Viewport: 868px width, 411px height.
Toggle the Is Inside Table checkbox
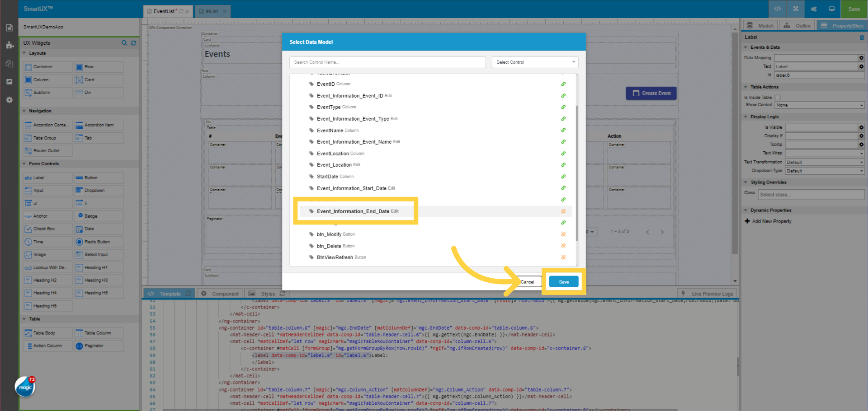click(x=778, y=97)
